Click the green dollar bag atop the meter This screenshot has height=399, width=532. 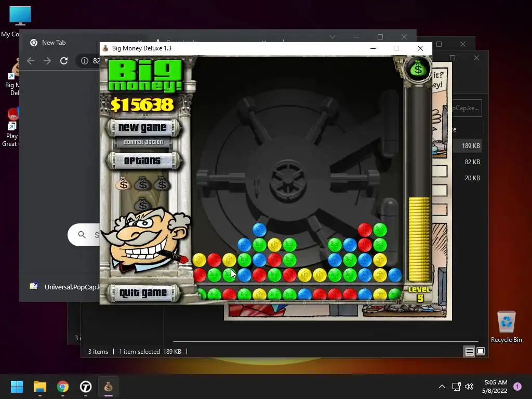click(x=418, y=69)
